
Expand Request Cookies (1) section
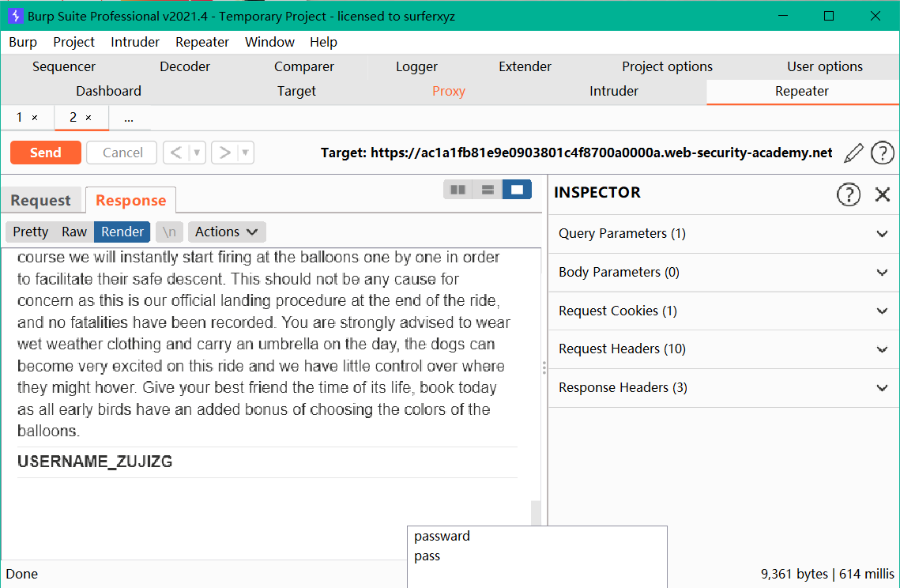(723, 311)
